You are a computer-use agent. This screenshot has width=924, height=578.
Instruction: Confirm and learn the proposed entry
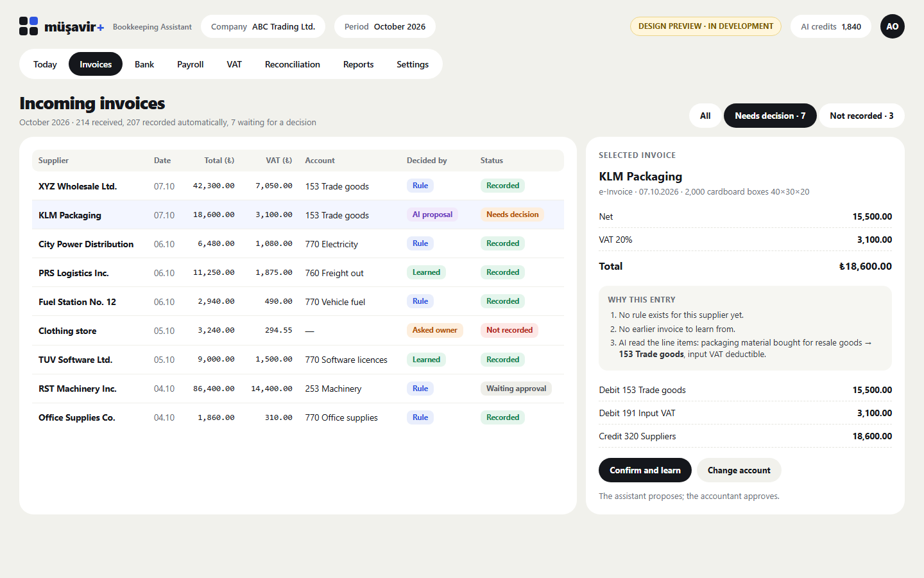coord(645,470)
